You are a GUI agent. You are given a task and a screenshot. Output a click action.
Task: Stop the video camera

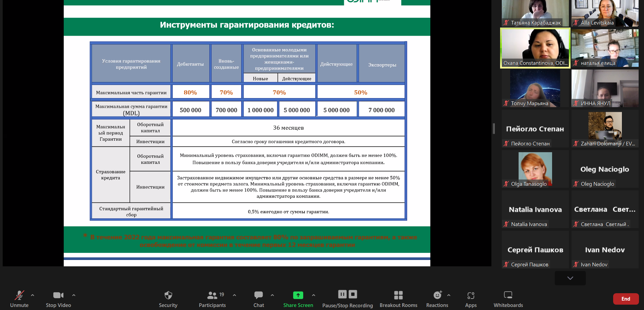(x=58, y=296)
